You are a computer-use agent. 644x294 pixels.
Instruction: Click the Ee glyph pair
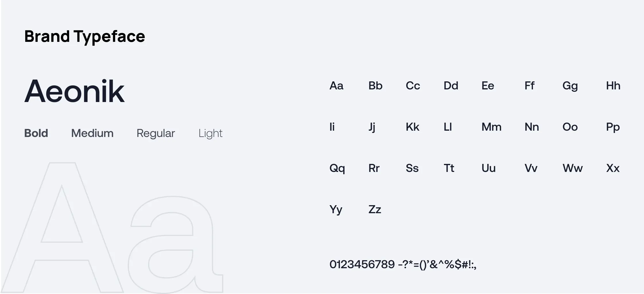[x=488, y=86]
